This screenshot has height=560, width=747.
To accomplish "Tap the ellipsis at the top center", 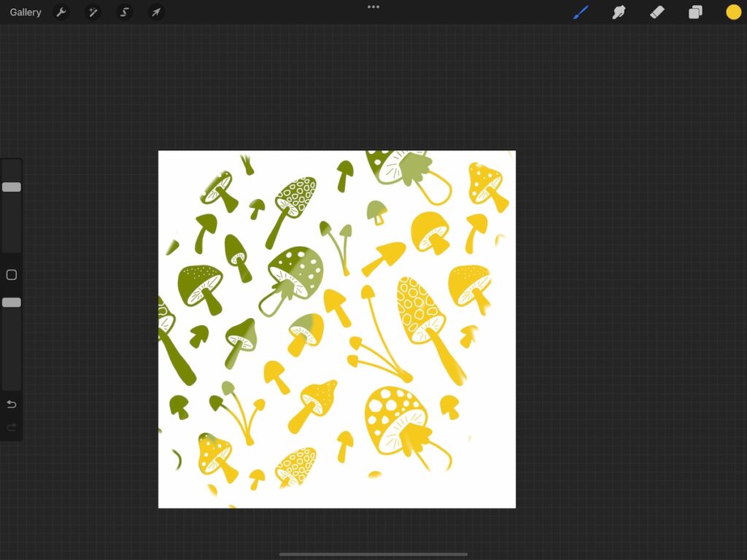I will [x=373, y=7].
